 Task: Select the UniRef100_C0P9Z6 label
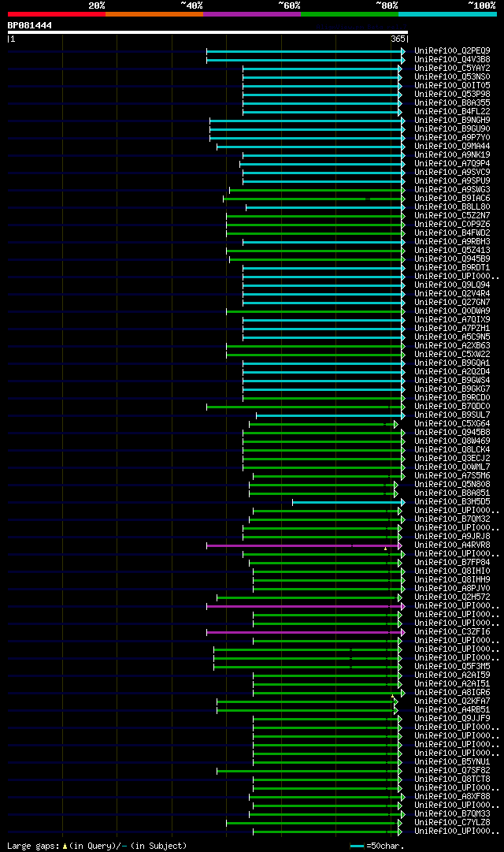(452, 225)
